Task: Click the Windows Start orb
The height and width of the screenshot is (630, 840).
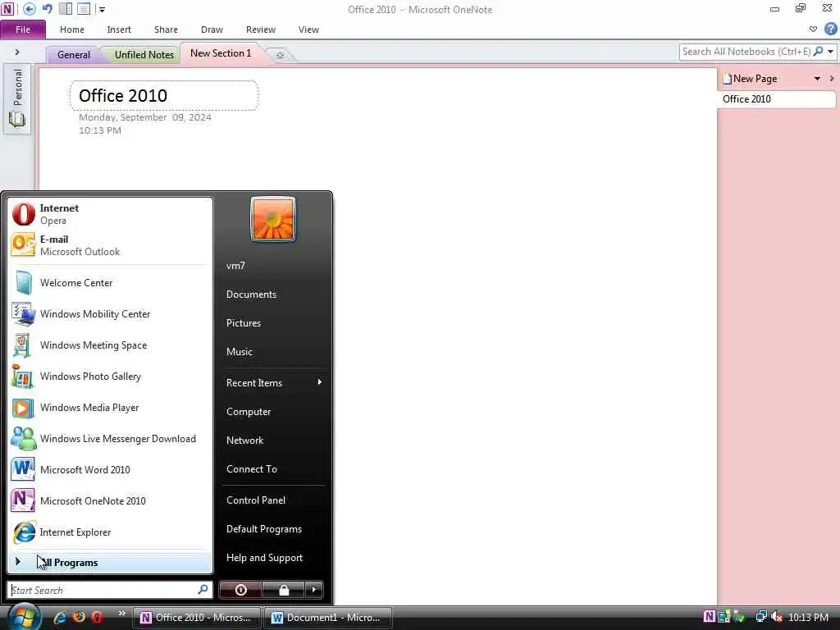Action: tap(22, 617)
